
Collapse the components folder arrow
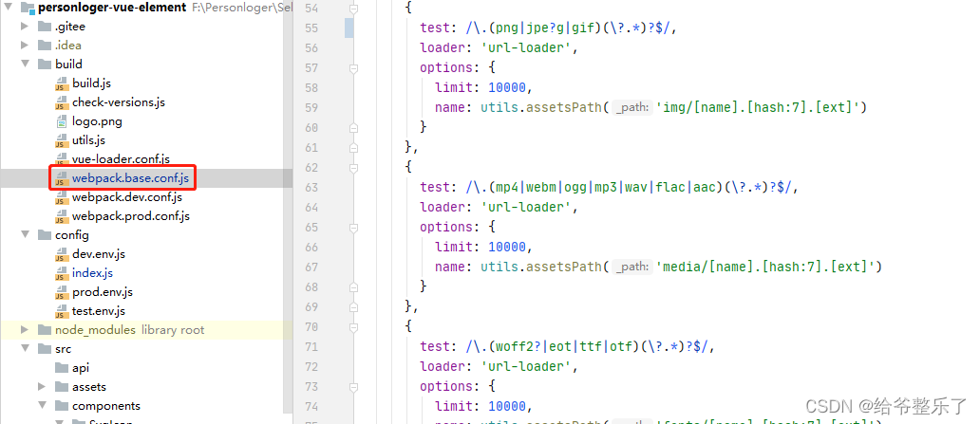coord(42,405)
